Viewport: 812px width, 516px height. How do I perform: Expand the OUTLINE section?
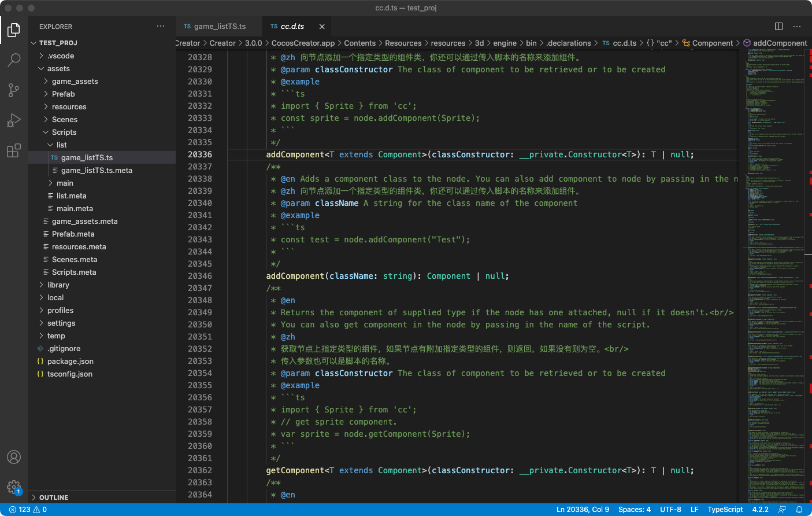pyautogui.click(x=54, y=497)
